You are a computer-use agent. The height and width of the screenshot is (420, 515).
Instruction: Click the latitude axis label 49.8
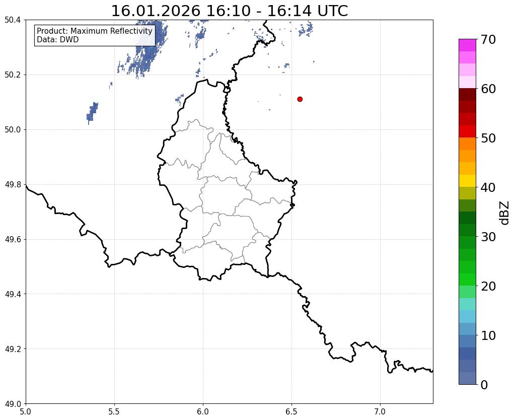(13, 185)
